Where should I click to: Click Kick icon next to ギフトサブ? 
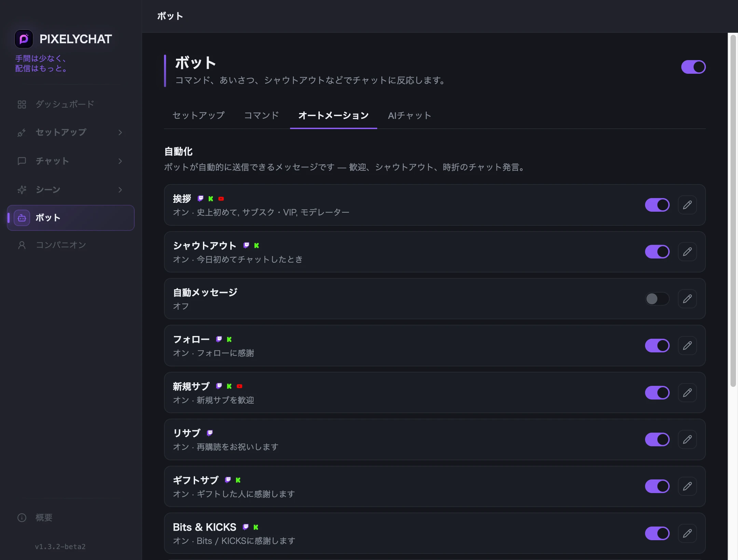click(x=238, y=480)
